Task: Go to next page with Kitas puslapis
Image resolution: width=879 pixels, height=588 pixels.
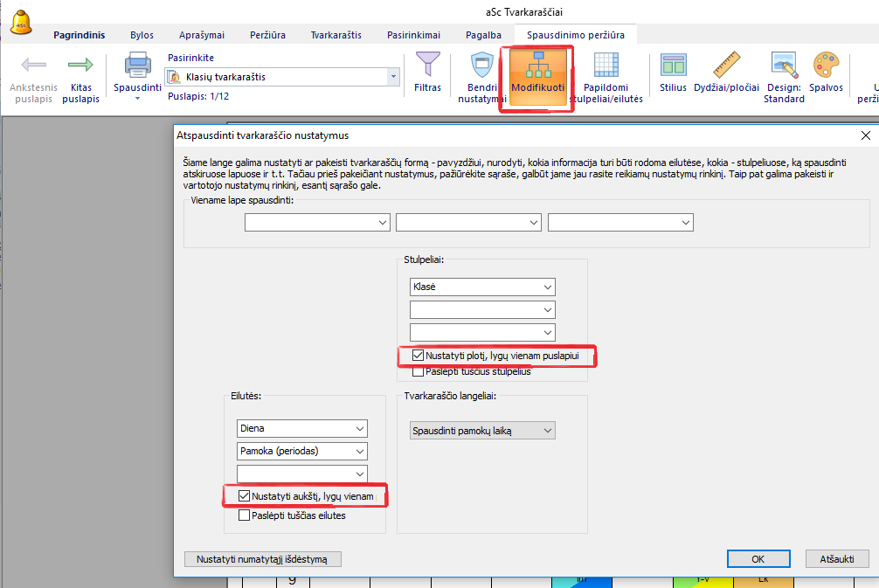Action: point(80,66)
